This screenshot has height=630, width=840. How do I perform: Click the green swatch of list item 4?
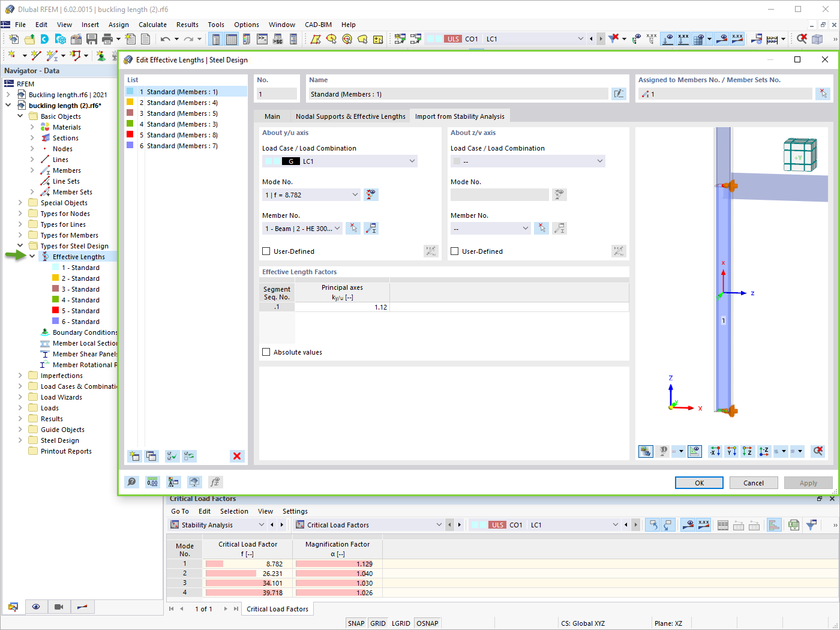click(130, 124)
